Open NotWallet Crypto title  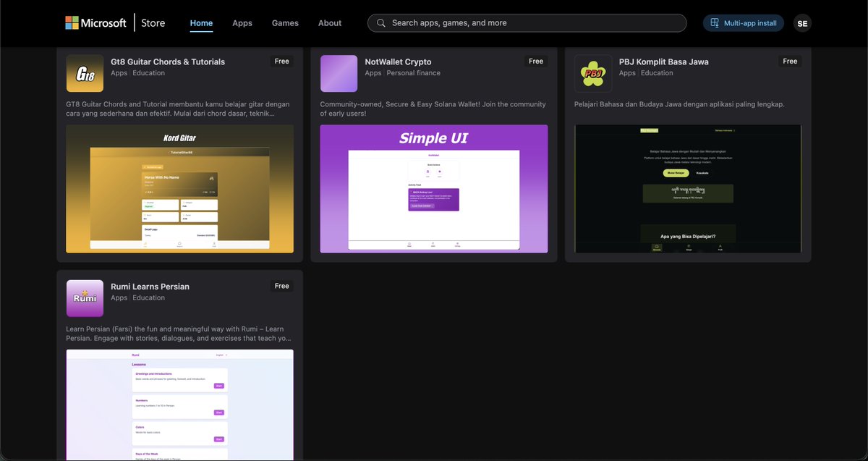click(x=398, y=62)
